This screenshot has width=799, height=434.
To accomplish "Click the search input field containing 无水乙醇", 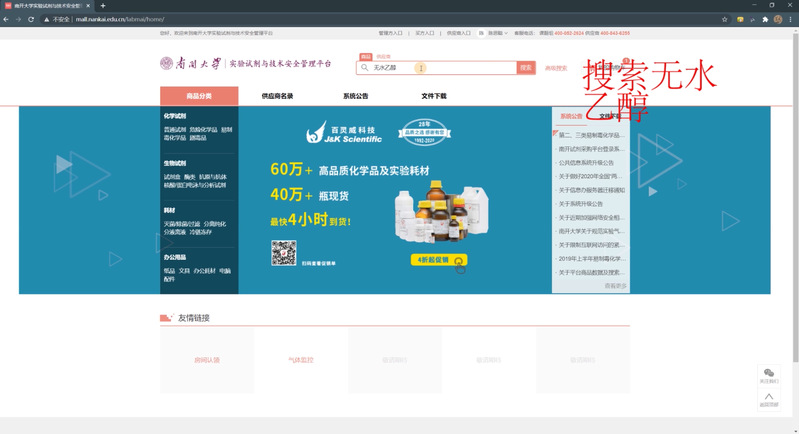I will (x=440, y=68).
